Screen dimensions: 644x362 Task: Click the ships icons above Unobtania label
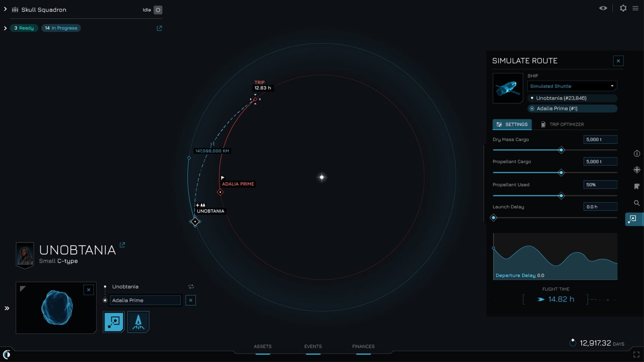click(201, 205)
